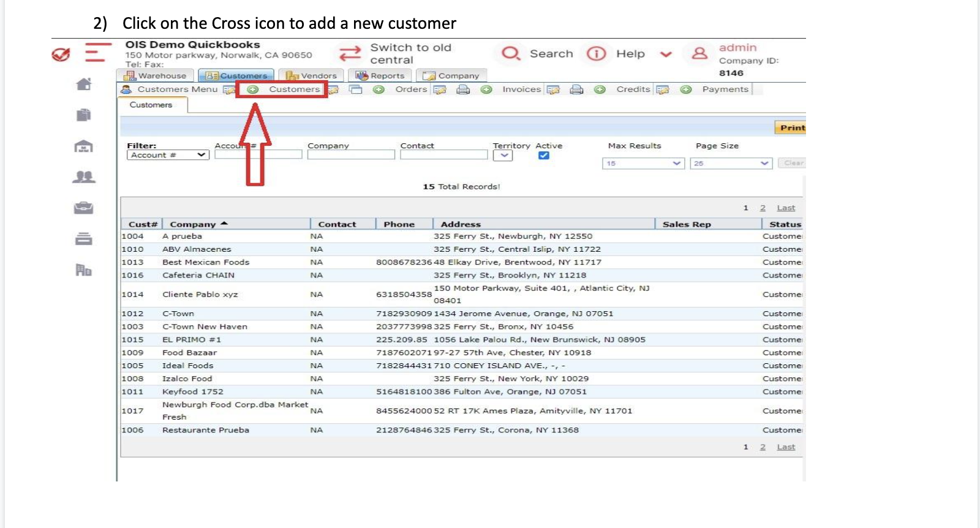Click list icon right of Invoices
This screenshot has width=980, height=528.
(554, 89)
